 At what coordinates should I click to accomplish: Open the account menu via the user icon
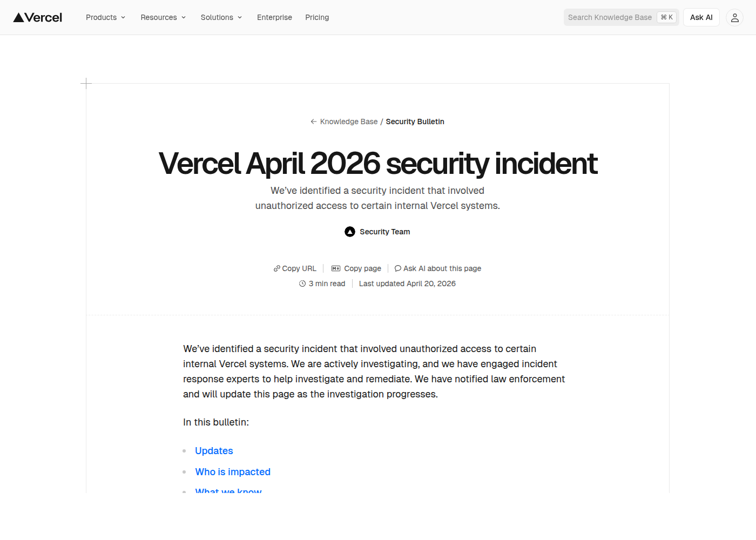734,17
